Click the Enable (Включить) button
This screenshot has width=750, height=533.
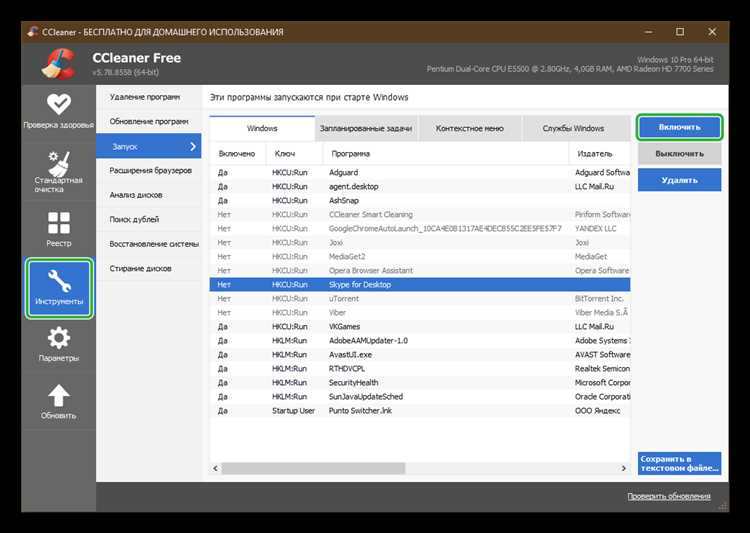coord(679,127)
